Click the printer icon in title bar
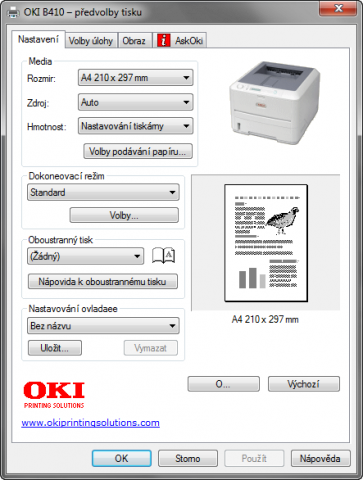 (14, 12)
